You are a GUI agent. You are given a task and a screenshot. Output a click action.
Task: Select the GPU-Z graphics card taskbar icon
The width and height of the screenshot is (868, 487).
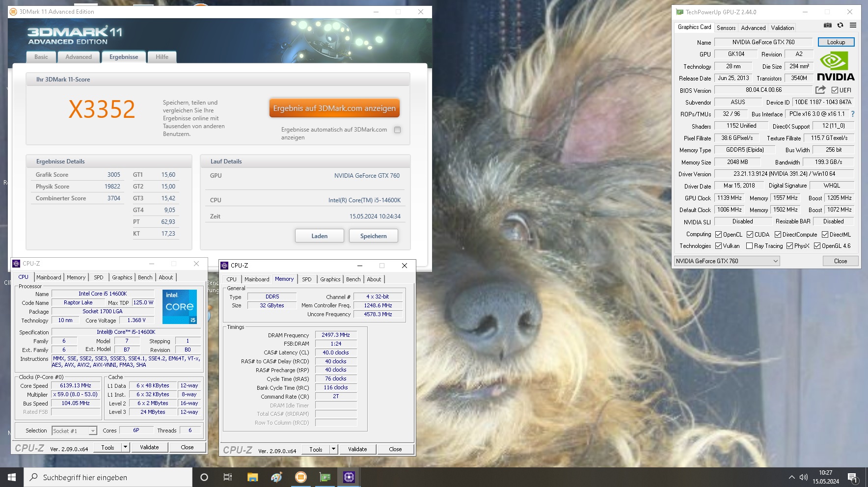click(325, 477)
